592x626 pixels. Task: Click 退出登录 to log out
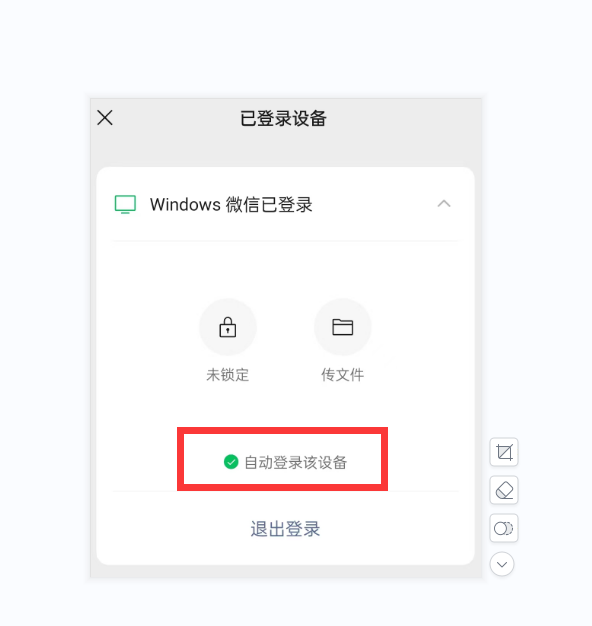pos(285,529)
